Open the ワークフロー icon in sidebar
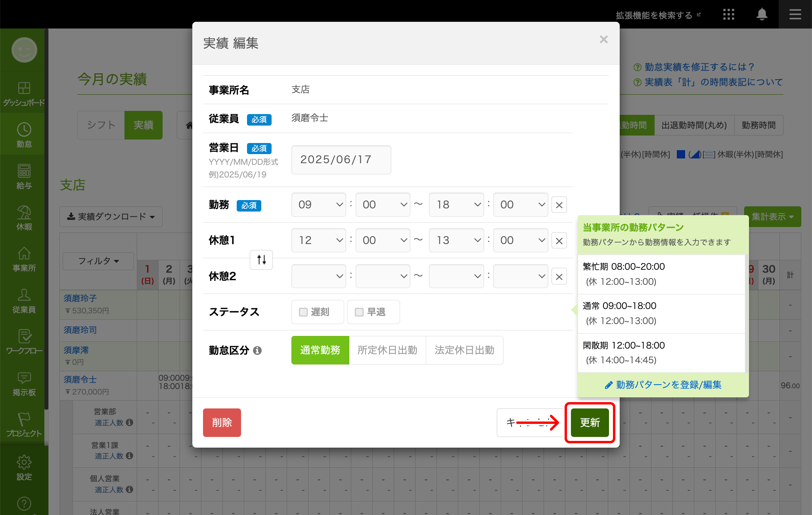 click(x=24, y=342)
